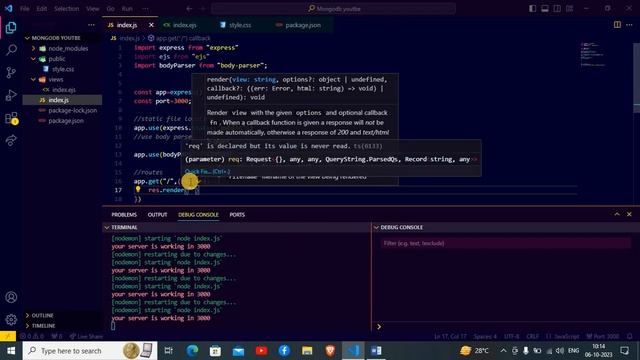The width and height of the screenshot is (640, 360).
Task: Maximize the bottom panel with the chevron
Action: 617,214
